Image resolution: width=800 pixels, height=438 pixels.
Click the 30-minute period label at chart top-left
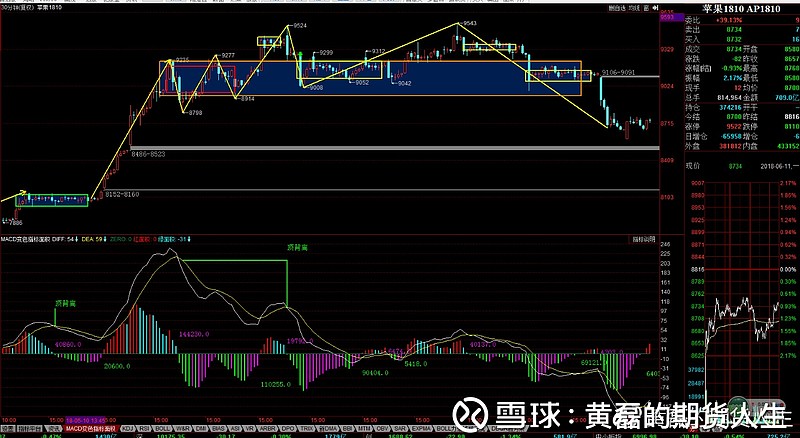[x=17, y=8]
